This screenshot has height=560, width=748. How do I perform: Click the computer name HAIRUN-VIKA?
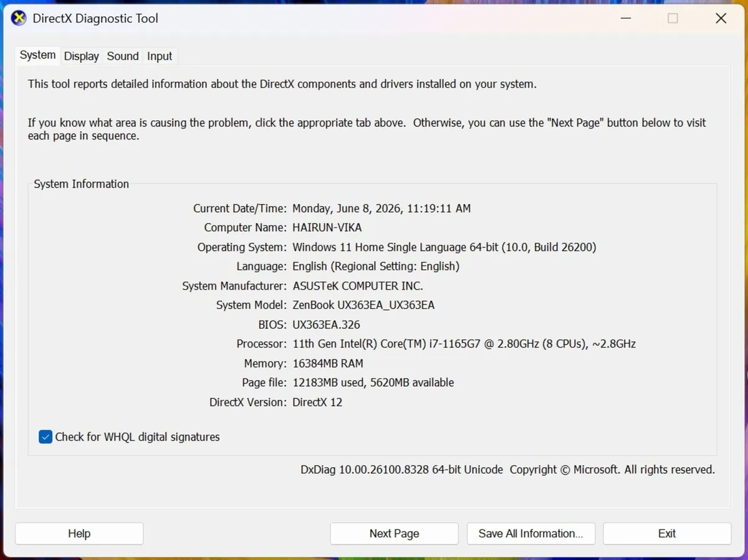[x=327, y=227]
